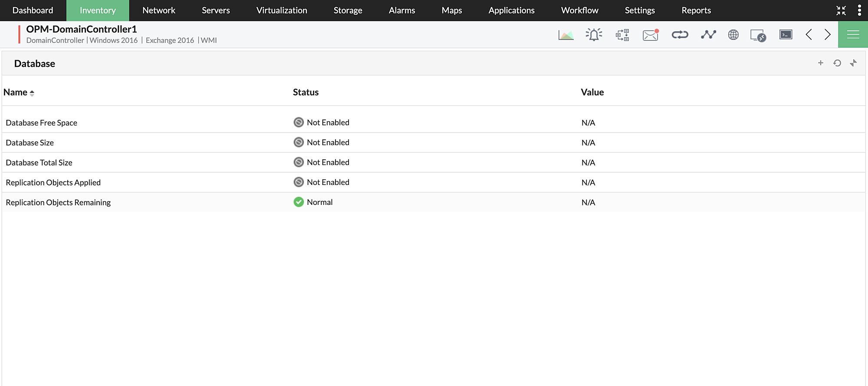This screenshot has height=386, width=868.
Task: Collapse the Database panel view
Action: pyautogui.click(x=853, y=63)
